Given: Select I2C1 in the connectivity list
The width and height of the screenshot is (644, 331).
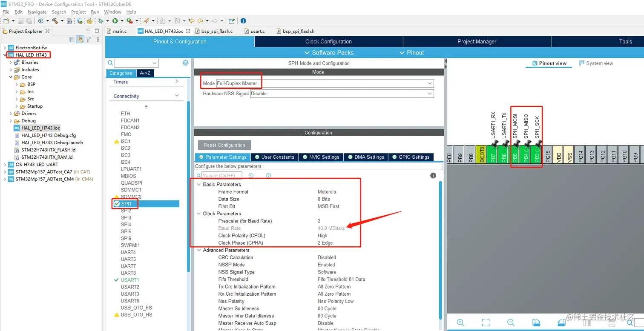Looking at the screenshot, I should tap(125, 141).
